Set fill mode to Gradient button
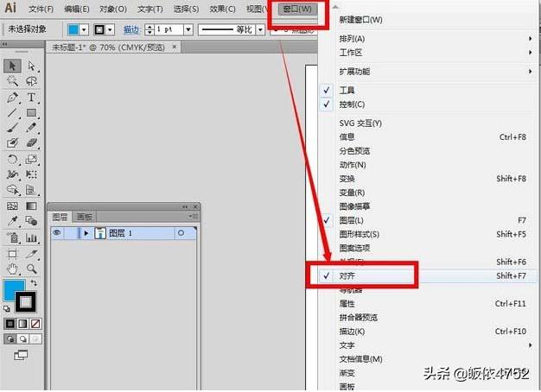Image resolution: width=541 pixels, height=392 pixels. tap(22, 324)
